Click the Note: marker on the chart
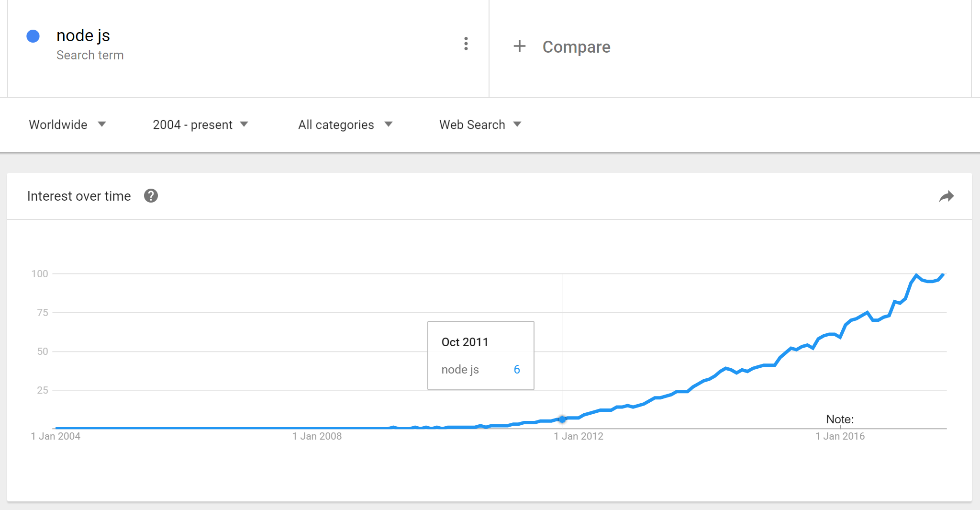Screen dimensions: 980x510 (840, 419)
